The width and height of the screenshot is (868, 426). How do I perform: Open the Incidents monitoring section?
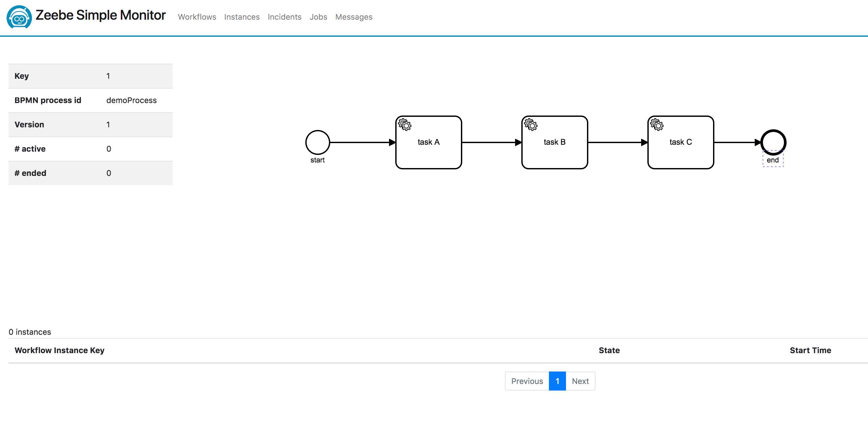[x=285, y=17]
